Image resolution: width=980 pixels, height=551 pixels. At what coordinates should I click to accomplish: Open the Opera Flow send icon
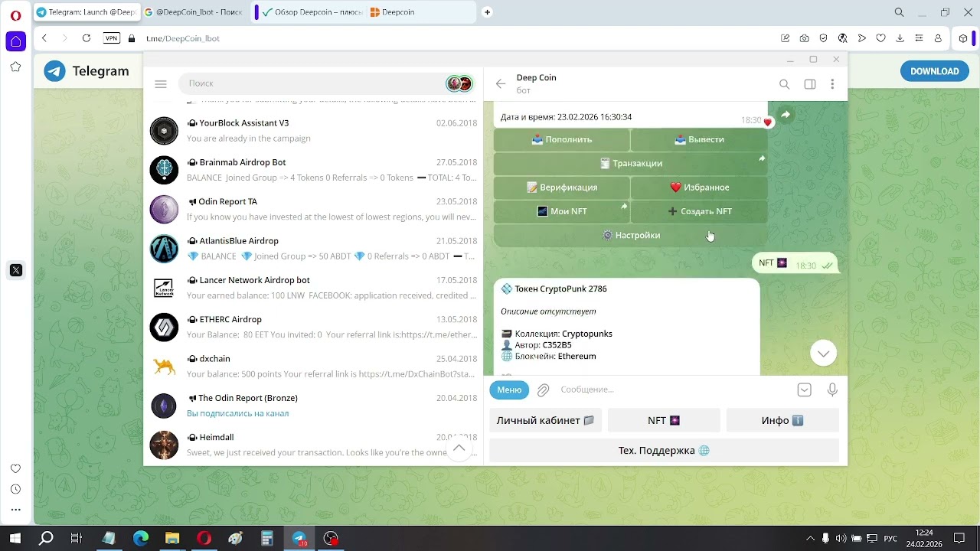click(861, 38)
